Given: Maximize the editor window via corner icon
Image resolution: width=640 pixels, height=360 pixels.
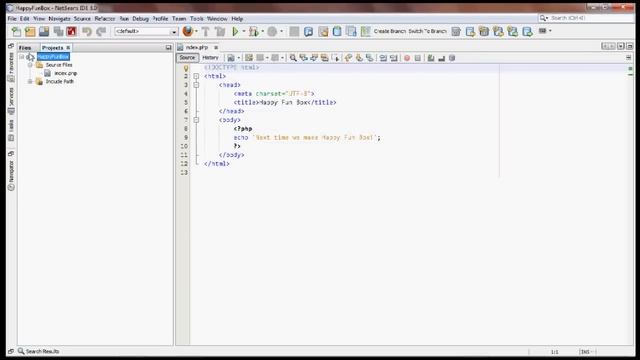Looking at the screenshot, I should pos(630,46).
